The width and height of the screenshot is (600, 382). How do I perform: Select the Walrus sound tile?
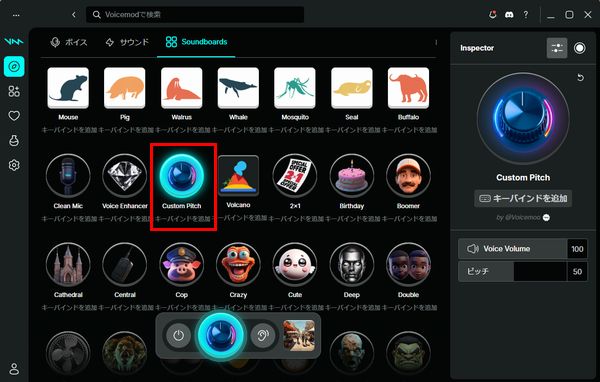click(182, 88)
